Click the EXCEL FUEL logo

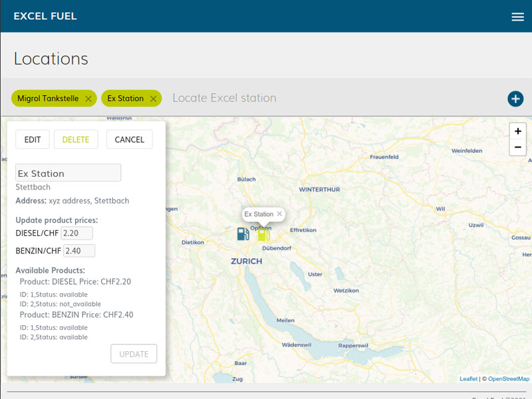45,16
